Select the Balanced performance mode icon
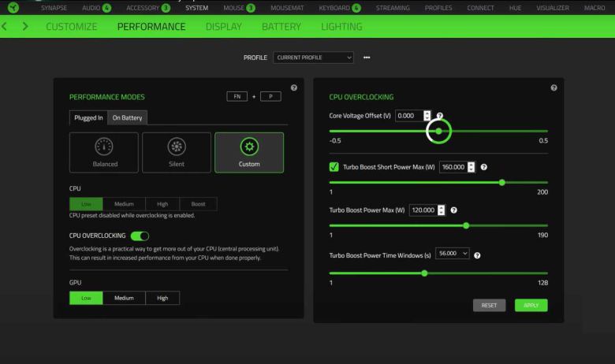Viewport: 615px width, 364px height. click(104, 147)
